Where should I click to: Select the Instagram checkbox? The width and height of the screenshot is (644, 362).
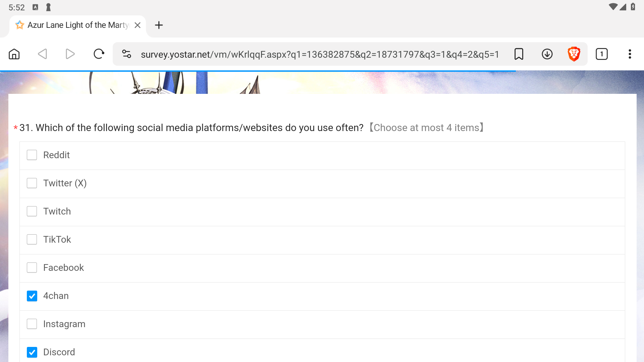pos(32,324)
